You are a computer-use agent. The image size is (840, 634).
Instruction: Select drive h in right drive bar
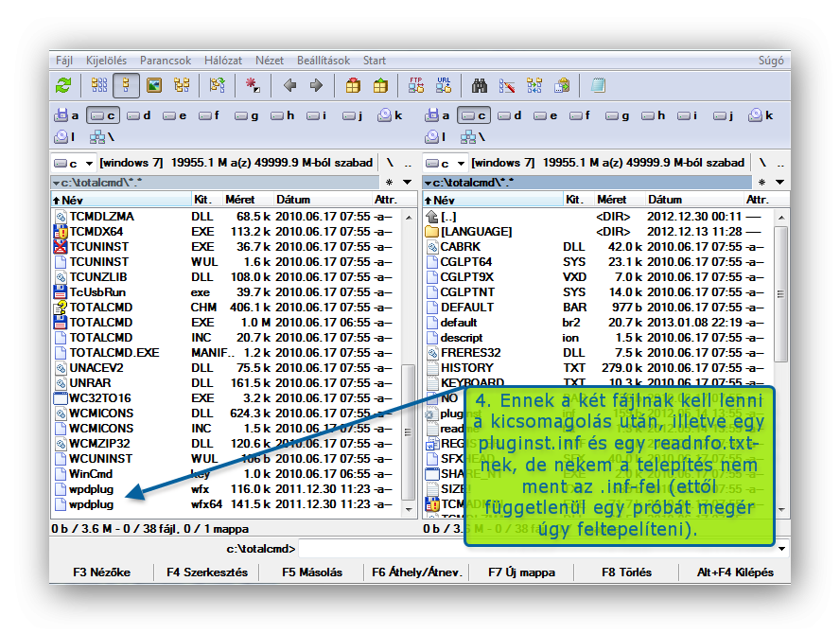click(654, 115)
